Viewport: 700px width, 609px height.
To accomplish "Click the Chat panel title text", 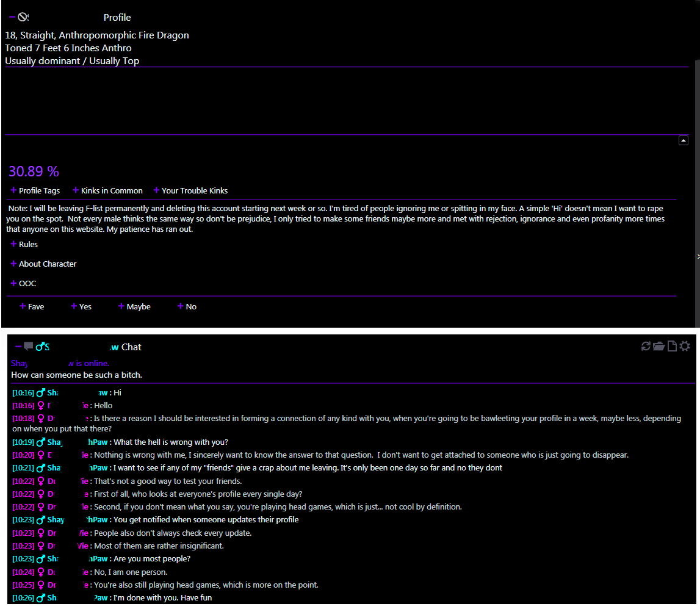I will (x=131, y=347).
